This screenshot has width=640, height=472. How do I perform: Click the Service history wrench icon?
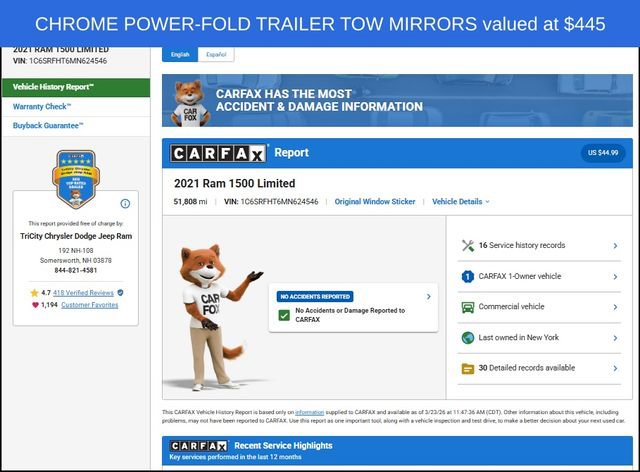(467, 245)
